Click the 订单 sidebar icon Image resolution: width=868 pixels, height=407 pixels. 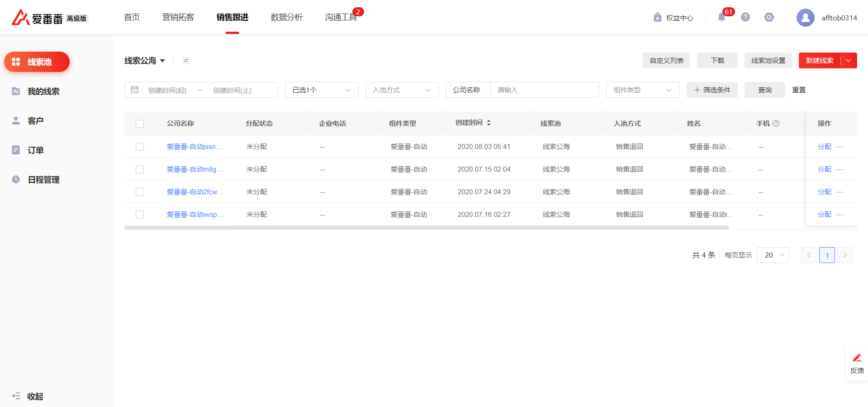point(16,150)
